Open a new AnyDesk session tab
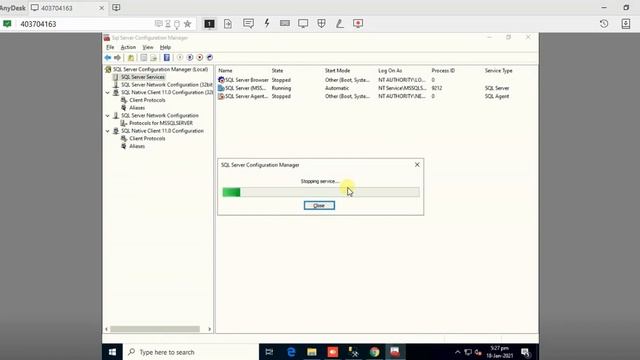The width and height of the screenshot is (640, 360). click(x=116, y=7)
